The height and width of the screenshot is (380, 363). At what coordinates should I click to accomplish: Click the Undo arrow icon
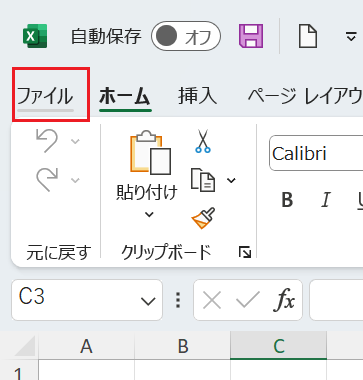pos(47,140)
